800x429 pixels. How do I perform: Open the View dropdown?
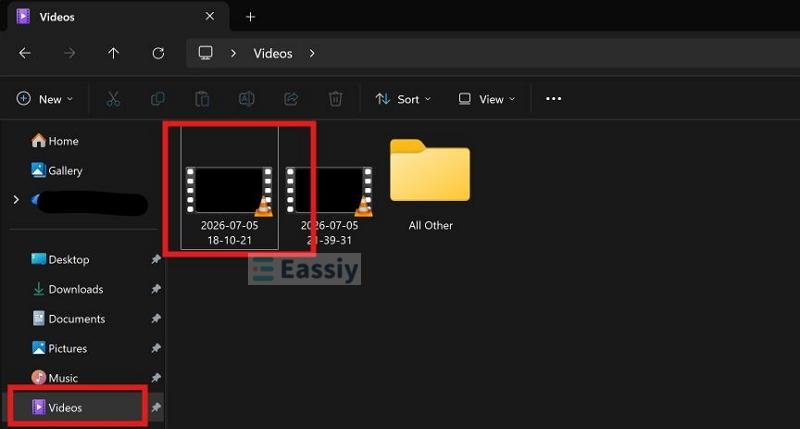click(487, 99)
